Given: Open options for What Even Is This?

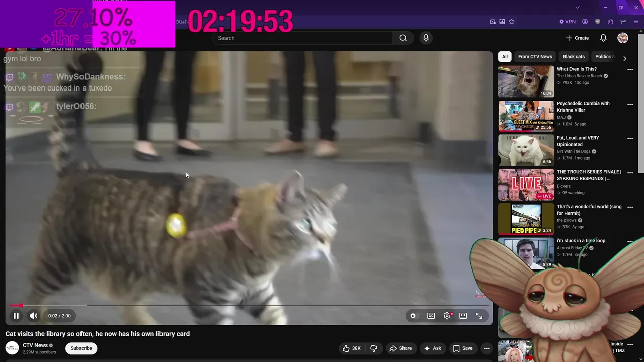Looking at the screenshot, I should coord(630,70).
